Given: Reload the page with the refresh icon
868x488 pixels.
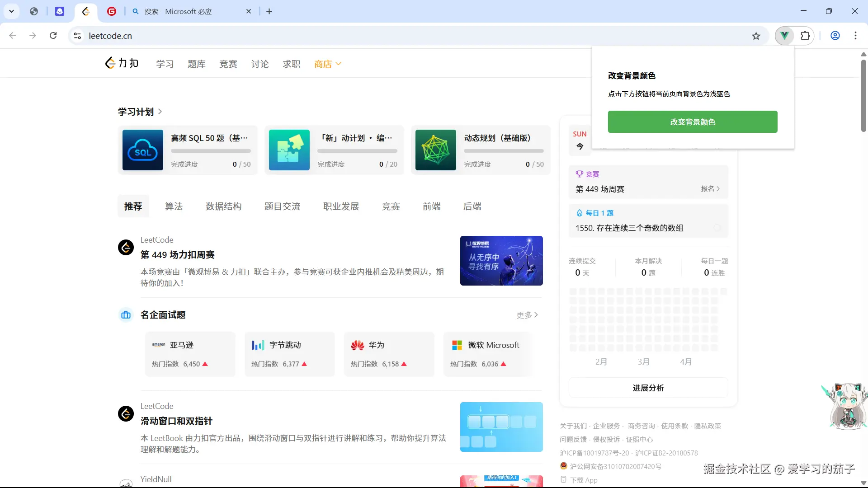Looking at the screenshot, I should 53,36.
